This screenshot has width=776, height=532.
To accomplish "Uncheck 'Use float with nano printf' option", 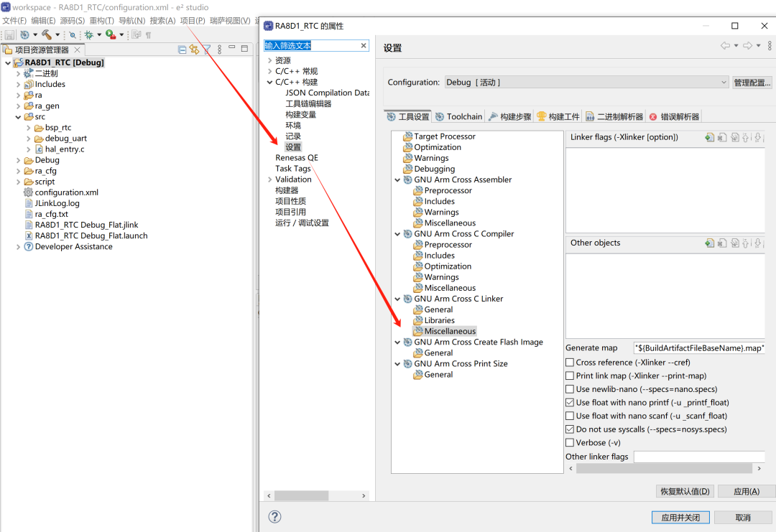I will click(x=569, y=402).
